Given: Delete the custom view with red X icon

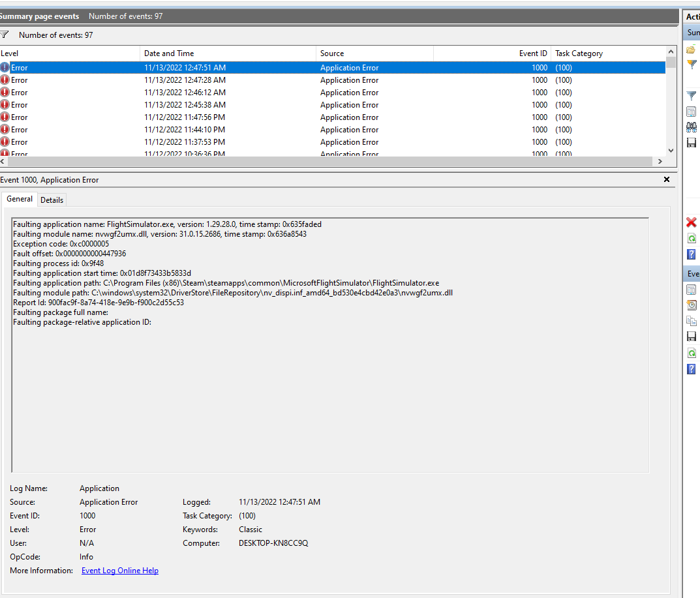Looking at the screenshot, I should click(691, 222).
